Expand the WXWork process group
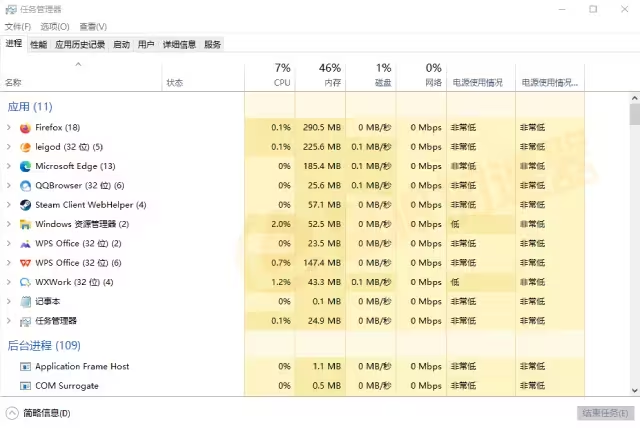 pyautogui.click(x=9, y=282)
